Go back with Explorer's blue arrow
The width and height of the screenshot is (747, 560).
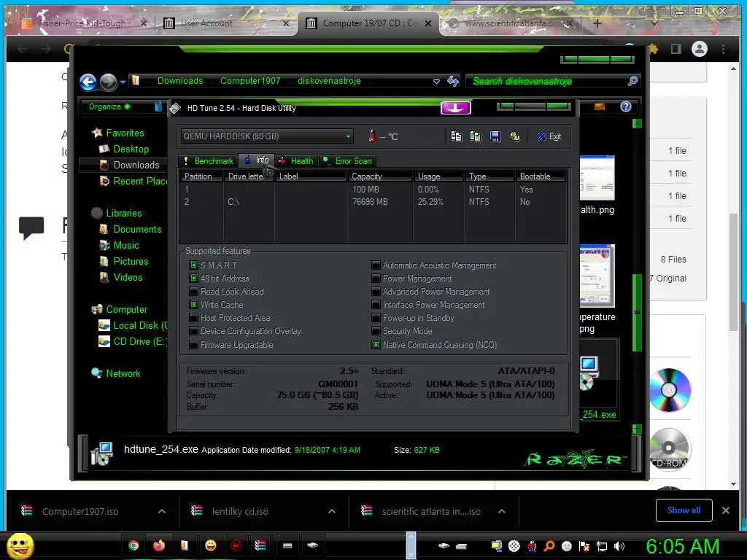(88, 82)
